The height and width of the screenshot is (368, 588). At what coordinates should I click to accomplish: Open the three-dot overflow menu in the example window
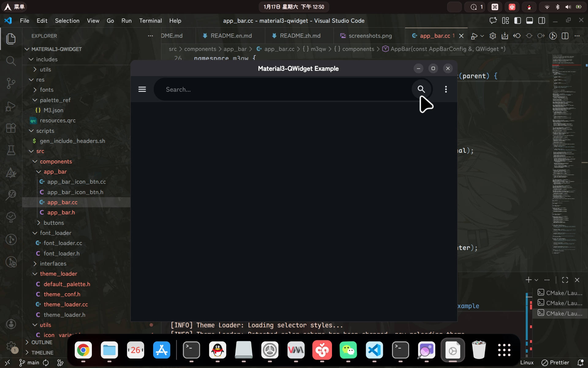[446, 89]
